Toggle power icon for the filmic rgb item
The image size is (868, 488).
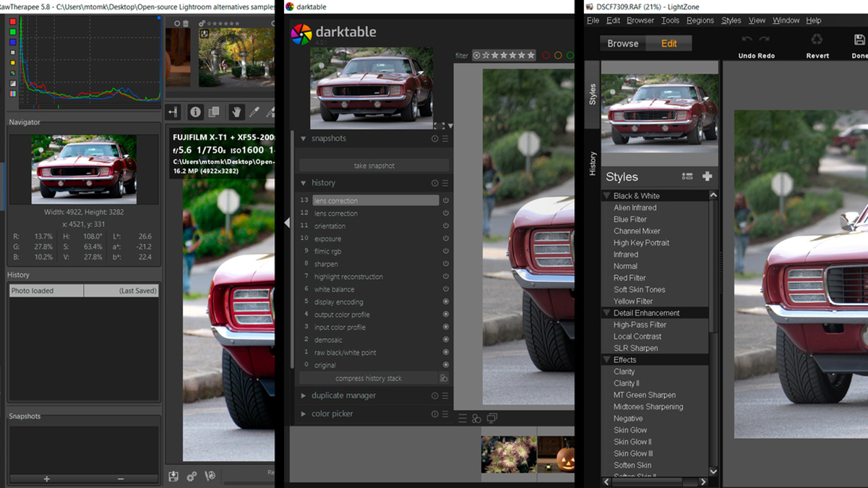(445, 252)
